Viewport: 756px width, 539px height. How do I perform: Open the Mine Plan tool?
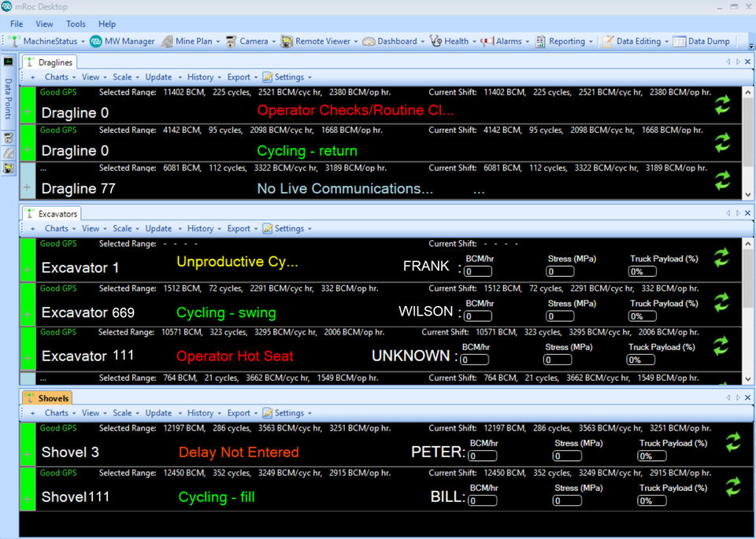pyautogui.click(x=190, y=42)
